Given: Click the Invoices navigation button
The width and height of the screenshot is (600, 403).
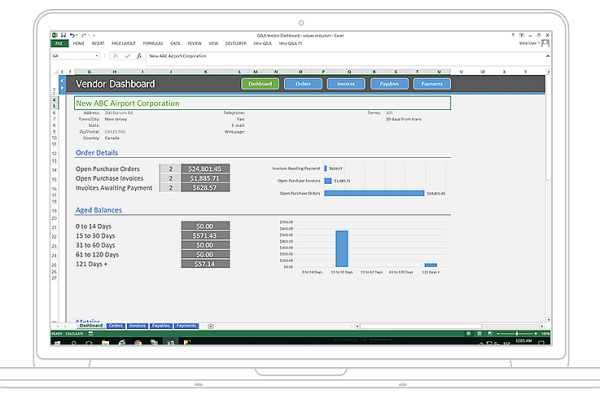Looking at the screenshot, I should 346,84.
